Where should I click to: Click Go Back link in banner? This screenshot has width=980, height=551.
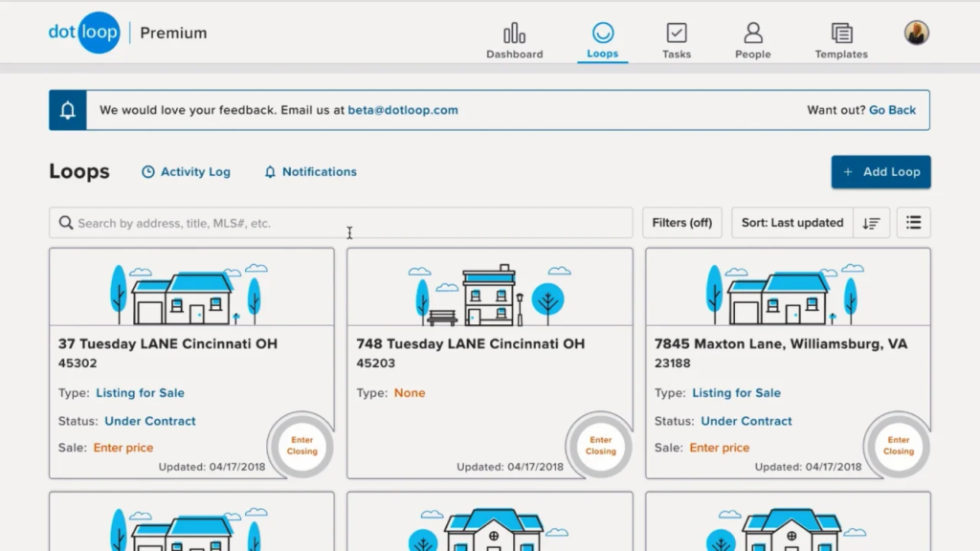[892, 110]
